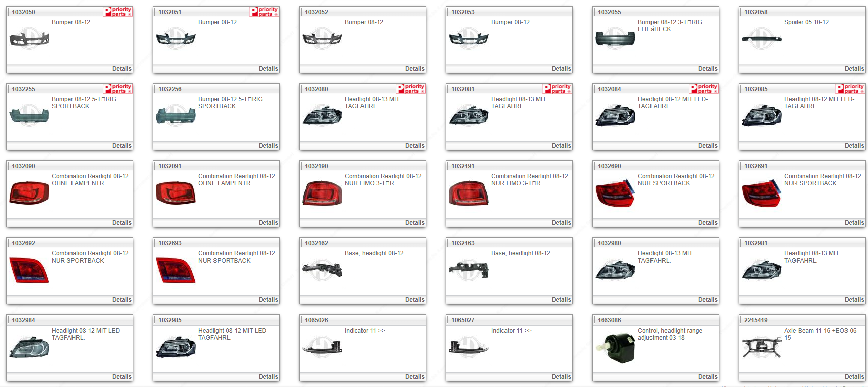Open Details for LED headlight 1032985
The image size is (868, 387).
(268, 377)
